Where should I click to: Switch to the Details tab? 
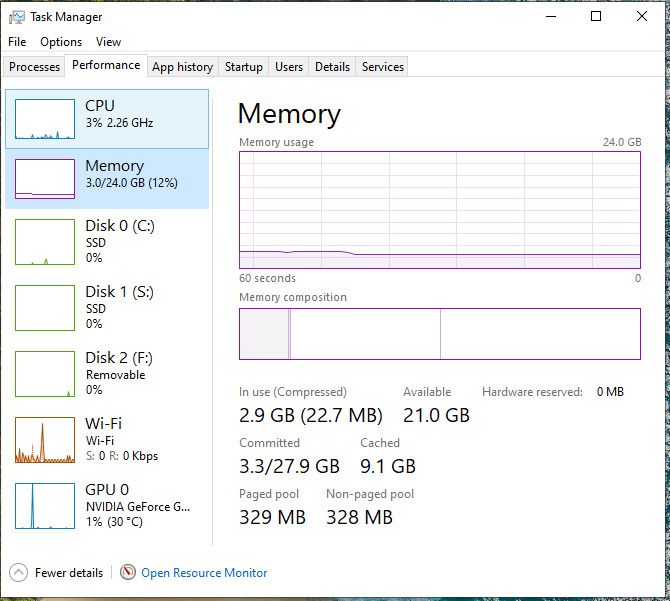(x=332, y=67)
